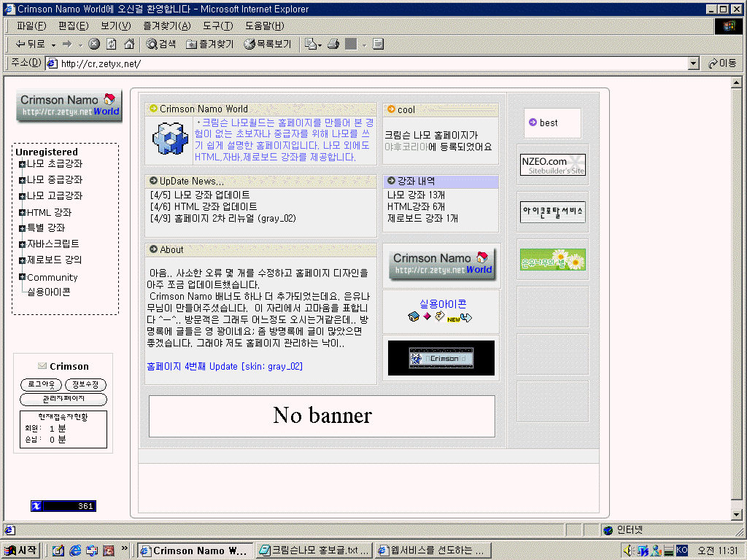Open the Favorites (즐겨찾기) toolbar button
The height and width of the screenshot is (560, 747).
210,44
